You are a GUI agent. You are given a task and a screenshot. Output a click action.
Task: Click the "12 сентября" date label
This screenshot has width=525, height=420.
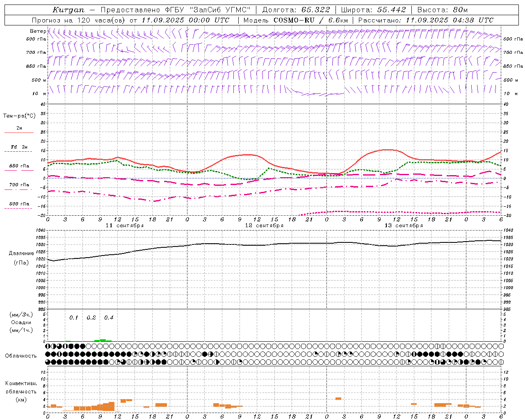click(264, 226)
